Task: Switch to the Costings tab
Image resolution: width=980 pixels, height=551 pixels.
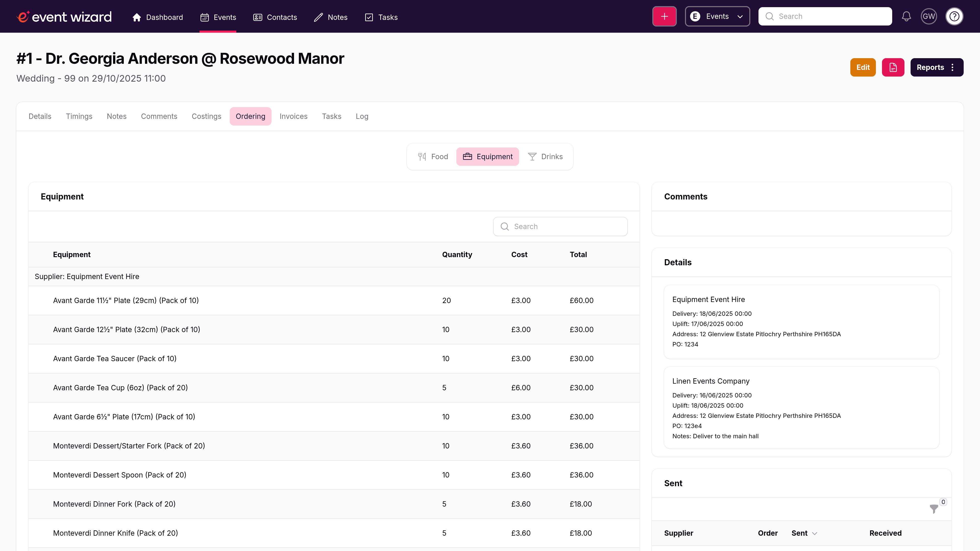Action: 206,116
